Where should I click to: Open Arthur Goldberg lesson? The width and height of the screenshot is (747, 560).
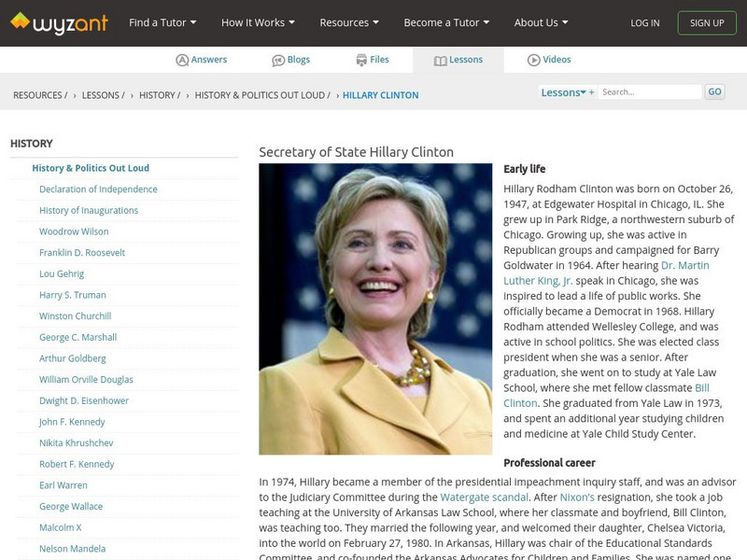(x=73, y=358)
